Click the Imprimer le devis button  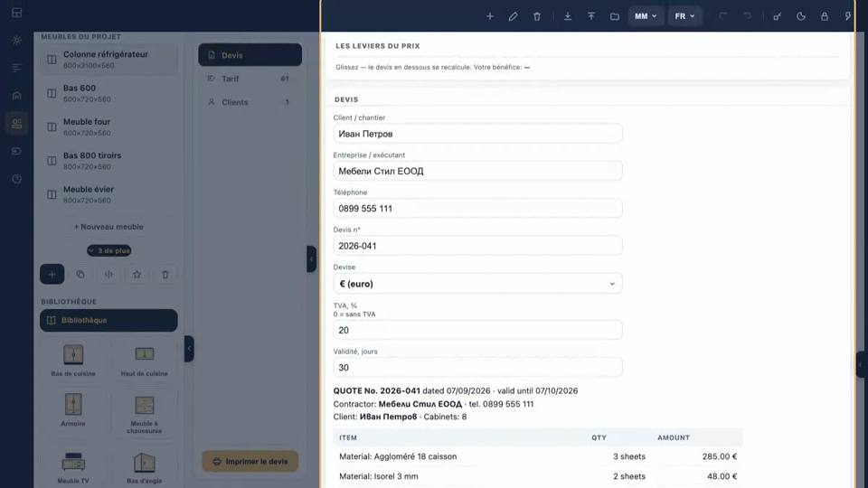250,461
